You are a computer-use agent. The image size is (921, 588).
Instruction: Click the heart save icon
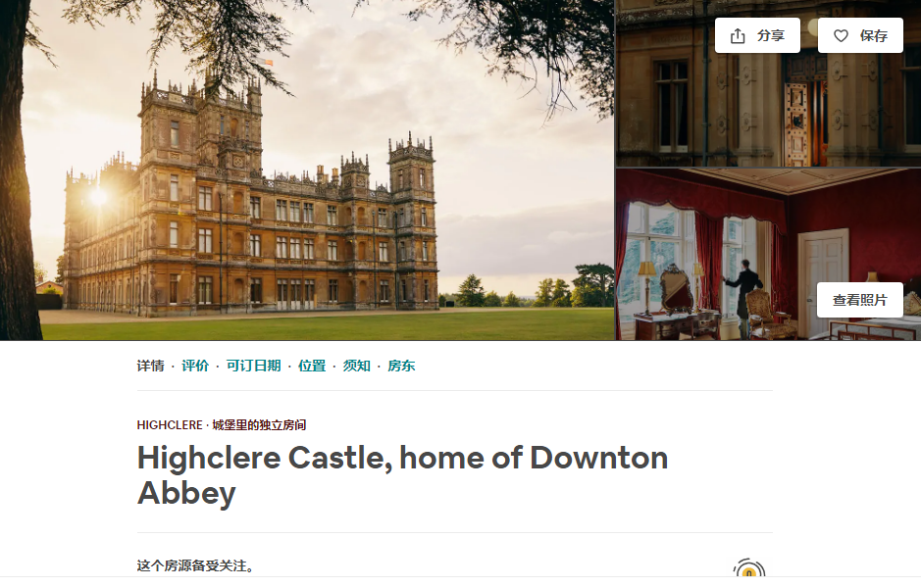point(842,36)
